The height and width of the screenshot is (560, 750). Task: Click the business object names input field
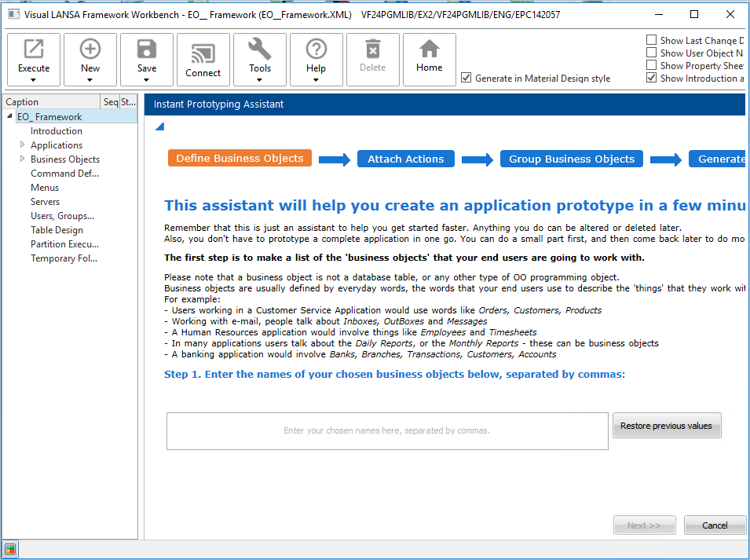coord(387,431)
